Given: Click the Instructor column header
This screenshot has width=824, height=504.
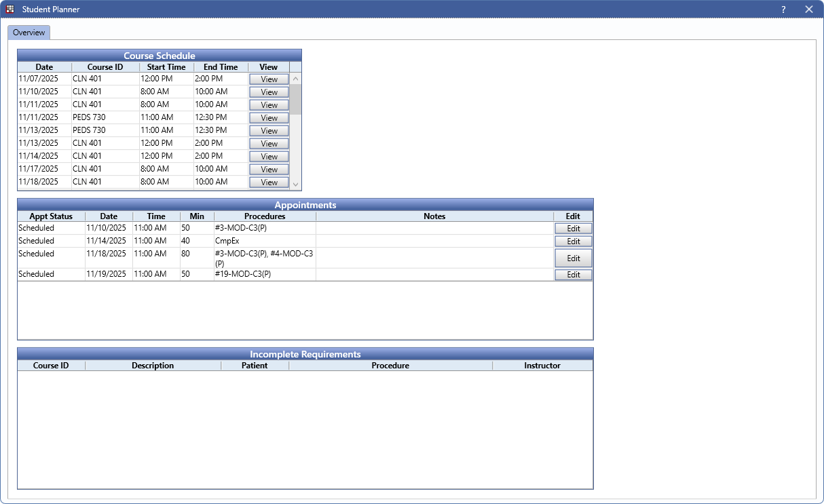Looking at the screenshot, I should point(542,366).
